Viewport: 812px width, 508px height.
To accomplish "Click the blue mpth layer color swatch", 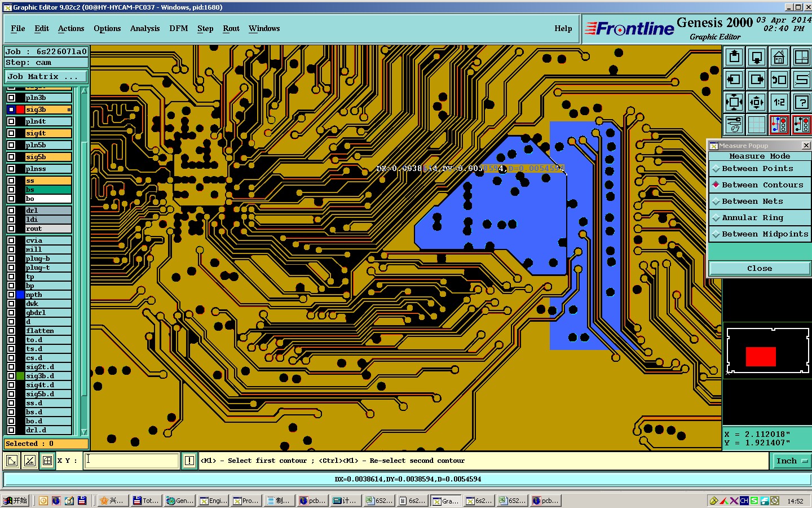I will (20, 295).
